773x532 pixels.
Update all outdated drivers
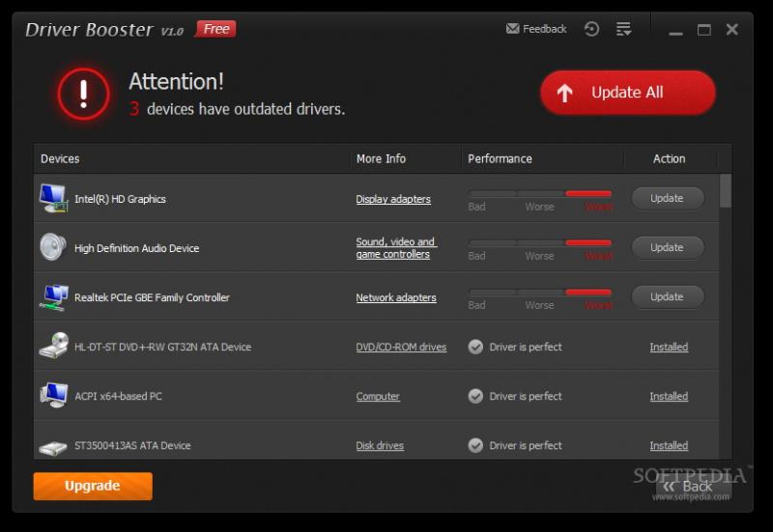click(628, 93)
